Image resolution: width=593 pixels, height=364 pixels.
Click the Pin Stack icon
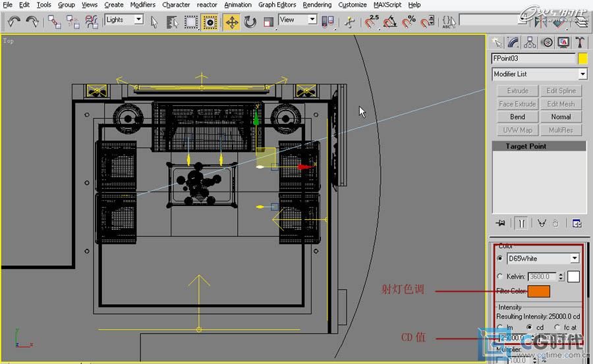click(x=501, y=223)
